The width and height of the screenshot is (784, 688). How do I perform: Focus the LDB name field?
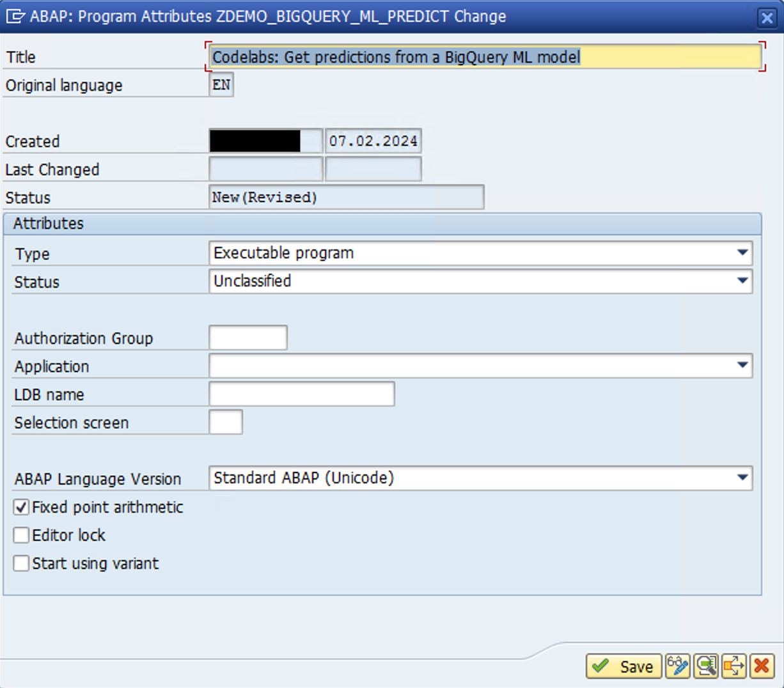coord(301,394)
